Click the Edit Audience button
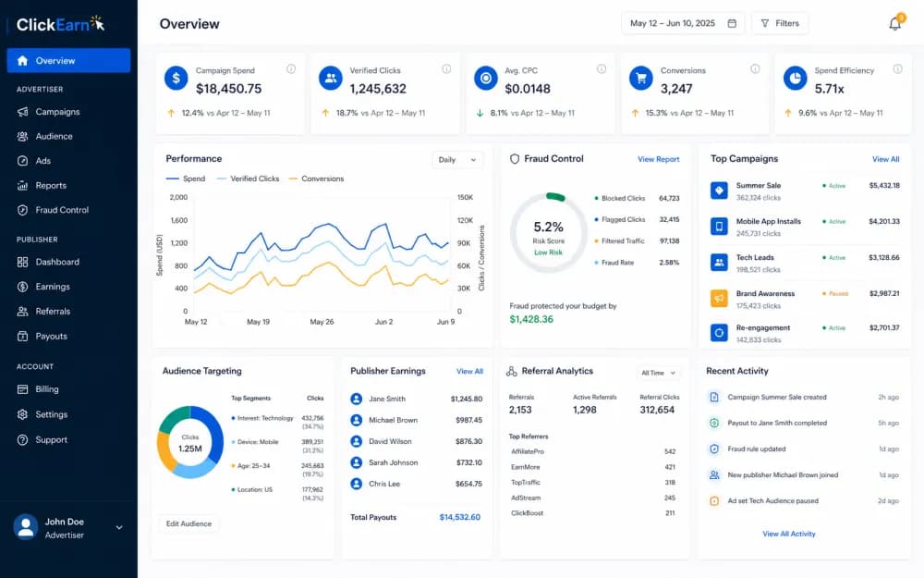This screenshot has height=578, width=924. pos(188,523)
